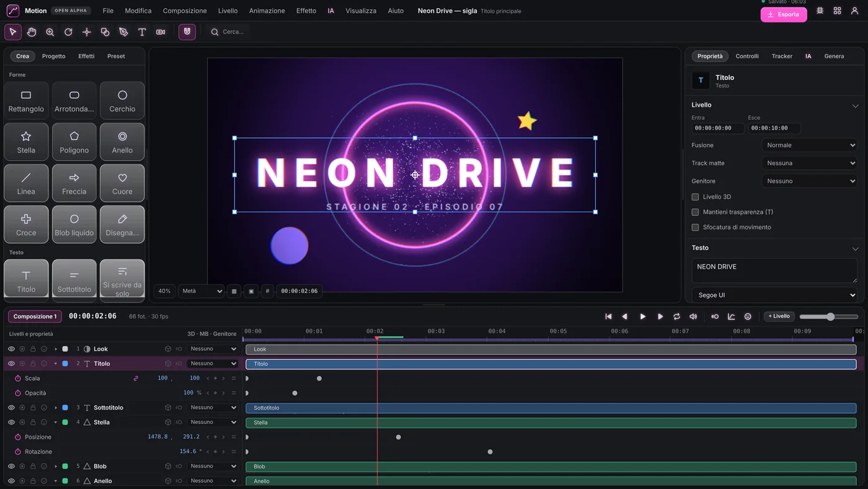
Task: Enable the Livello 3D checkbox
Action: click(x=695, y=197)
